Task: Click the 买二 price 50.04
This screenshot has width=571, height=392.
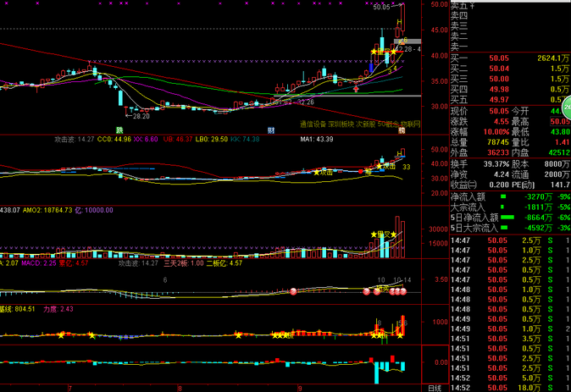Action: pyautogui.click(x=499, y=69)
